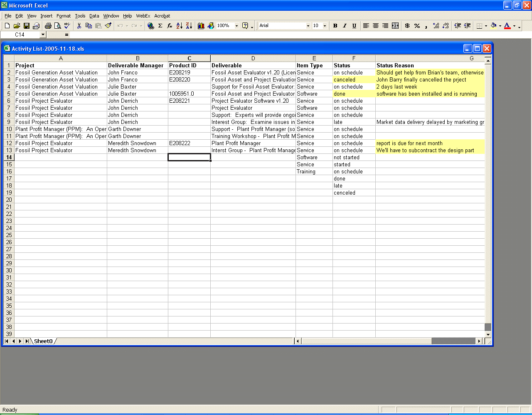The image size is (532, 415).
Task: Open the borders style dropdown arrow
Action: [486, 26]
